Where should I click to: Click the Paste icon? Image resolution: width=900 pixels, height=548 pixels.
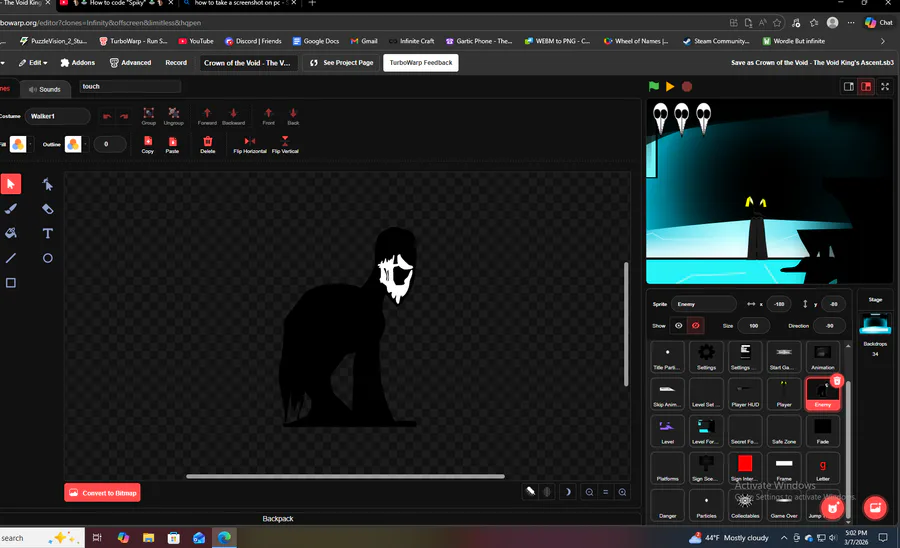click(x=172, y=144)
